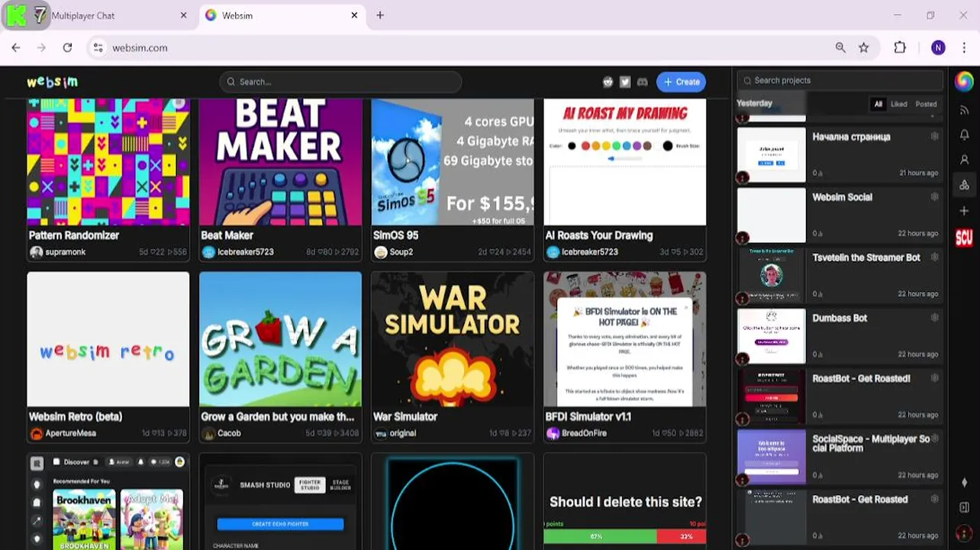
Task: Open the Twitter icon link in header
Action: 625,82
